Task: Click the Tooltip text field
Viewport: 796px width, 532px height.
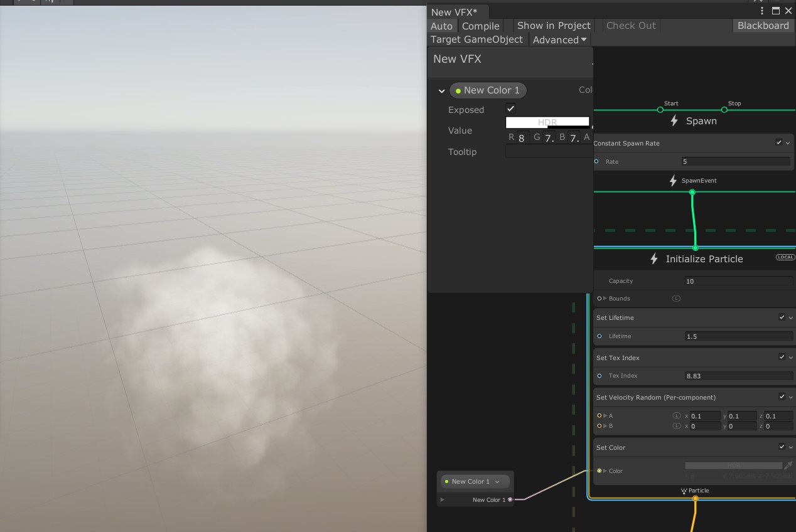Action: pyautogui.click(x=549, y=151)
